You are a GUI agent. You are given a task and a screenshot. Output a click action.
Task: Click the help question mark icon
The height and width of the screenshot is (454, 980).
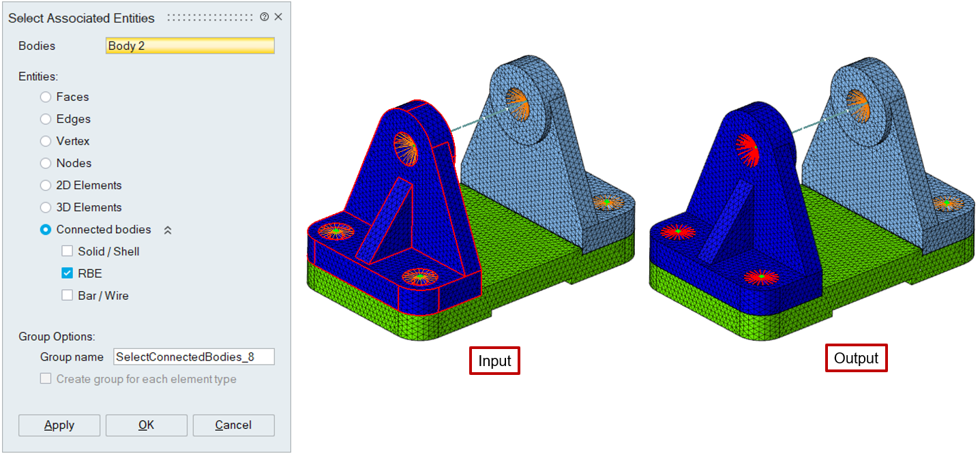pos(265,17)
